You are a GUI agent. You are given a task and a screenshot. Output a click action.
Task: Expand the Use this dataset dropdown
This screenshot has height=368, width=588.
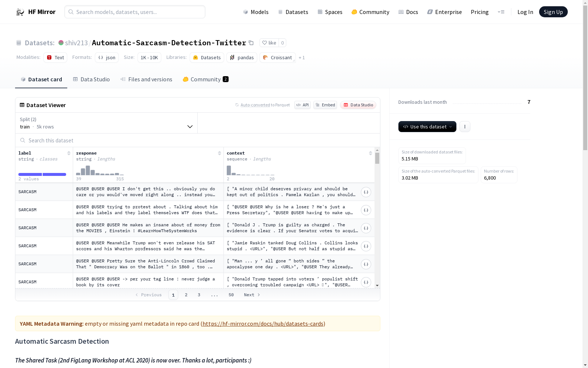[x=427, y=127]
